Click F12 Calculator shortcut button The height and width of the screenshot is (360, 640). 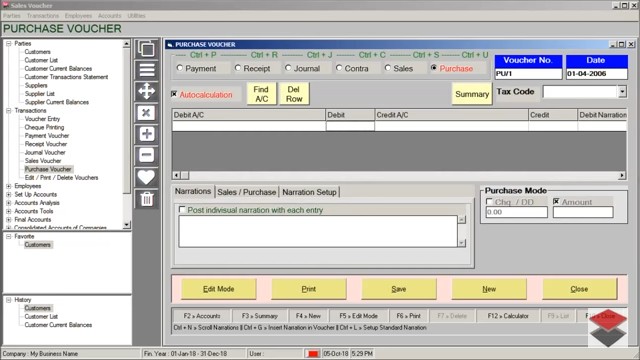click(508, 316)
